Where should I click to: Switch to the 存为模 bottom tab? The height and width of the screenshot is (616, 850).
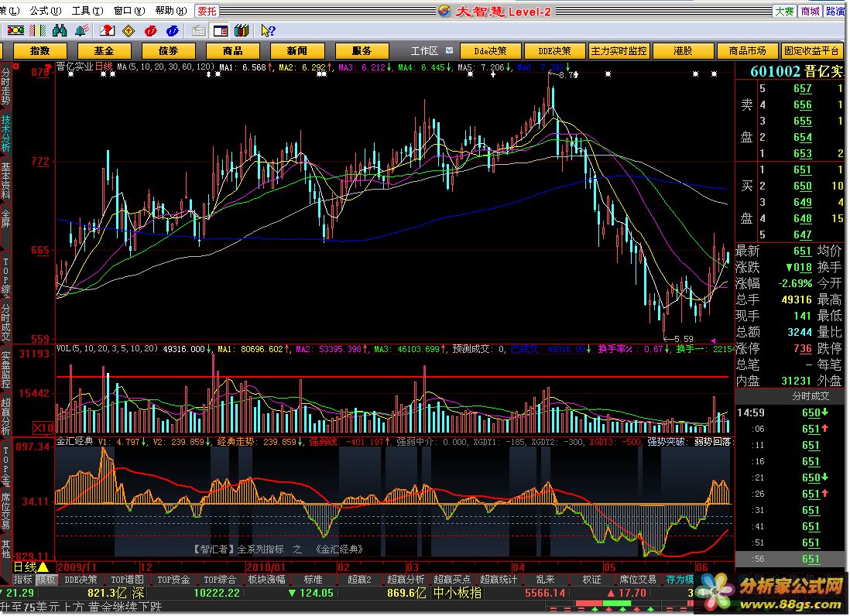680,580
